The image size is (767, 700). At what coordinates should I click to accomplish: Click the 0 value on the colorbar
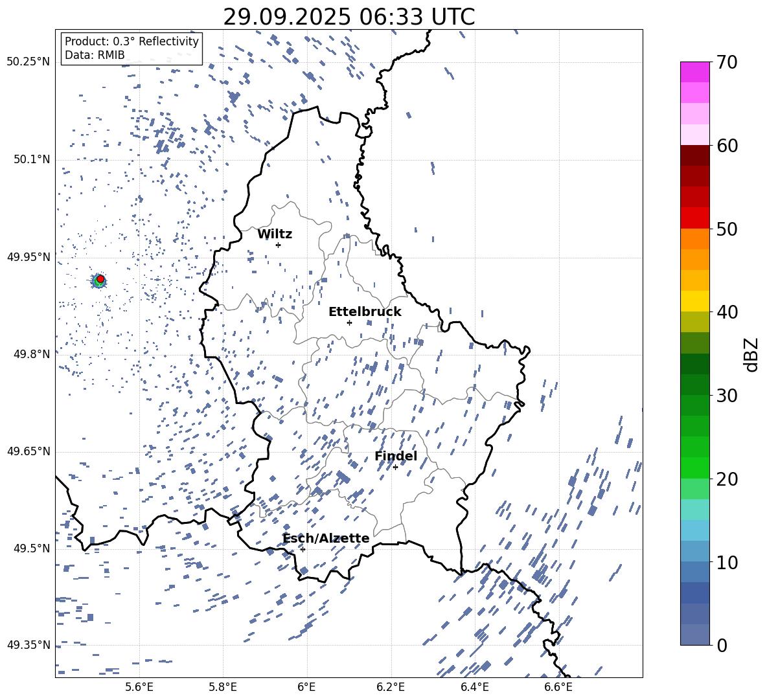722,645
